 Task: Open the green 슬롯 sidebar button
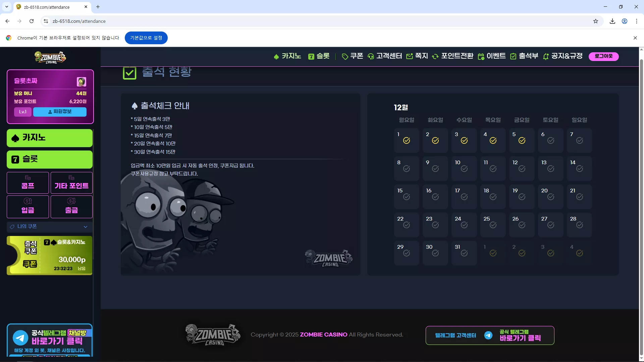50,159
